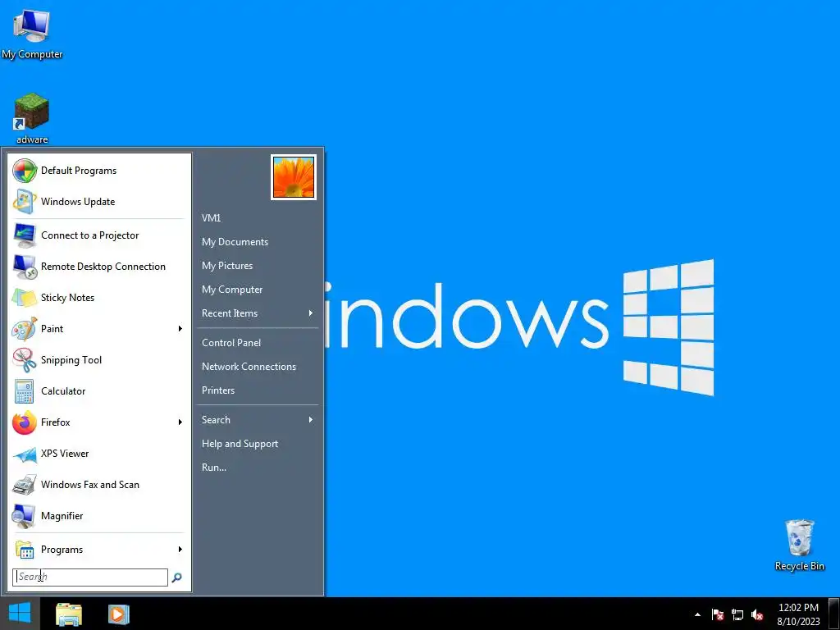840x630 pixels.
Task: Click the Programs folder icon
Action: pos(25,550)
